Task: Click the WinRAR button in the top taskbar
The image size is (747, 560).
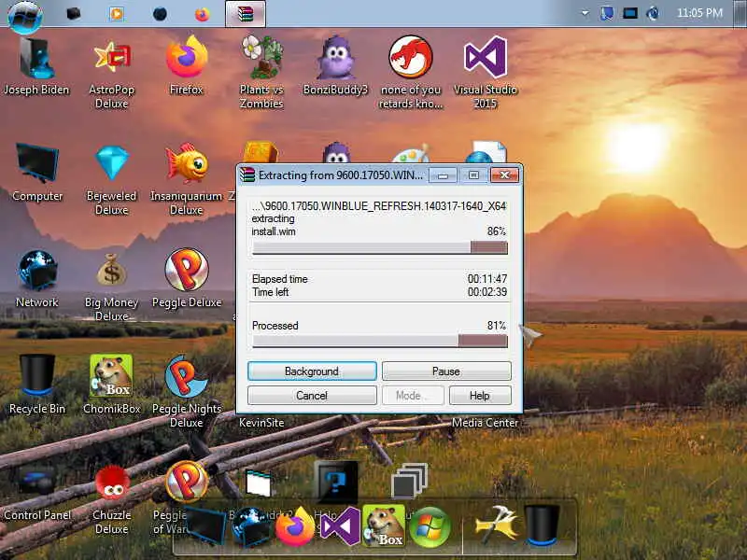Action: [246, 14]
